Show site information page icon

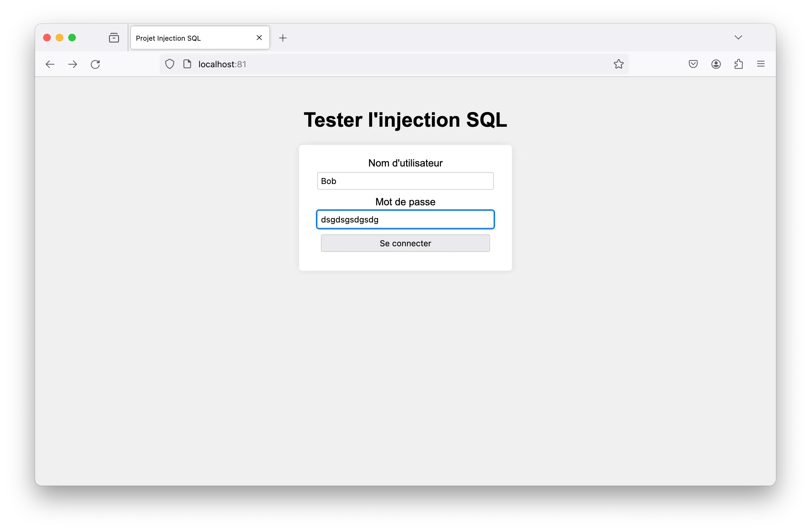[x=188, y=64]
